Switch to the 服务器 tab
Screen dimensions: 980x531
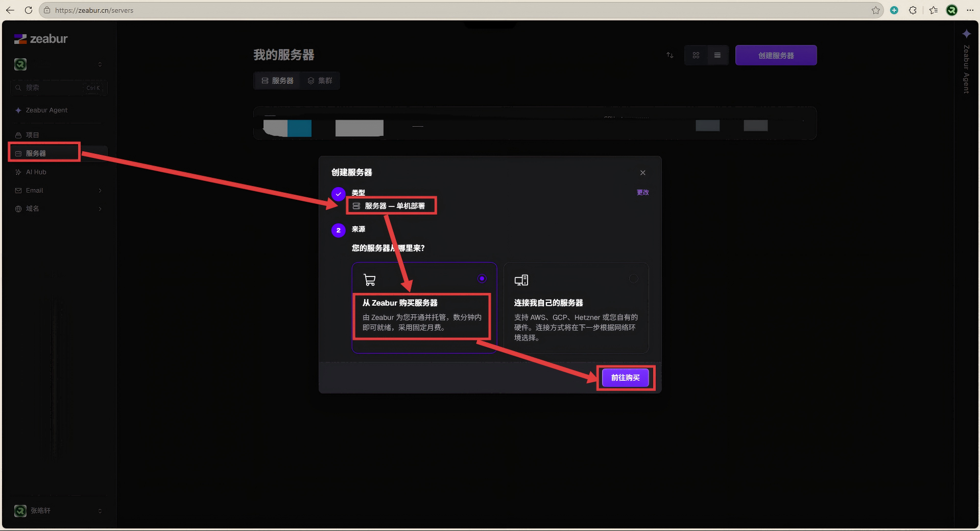coord(278,81)
